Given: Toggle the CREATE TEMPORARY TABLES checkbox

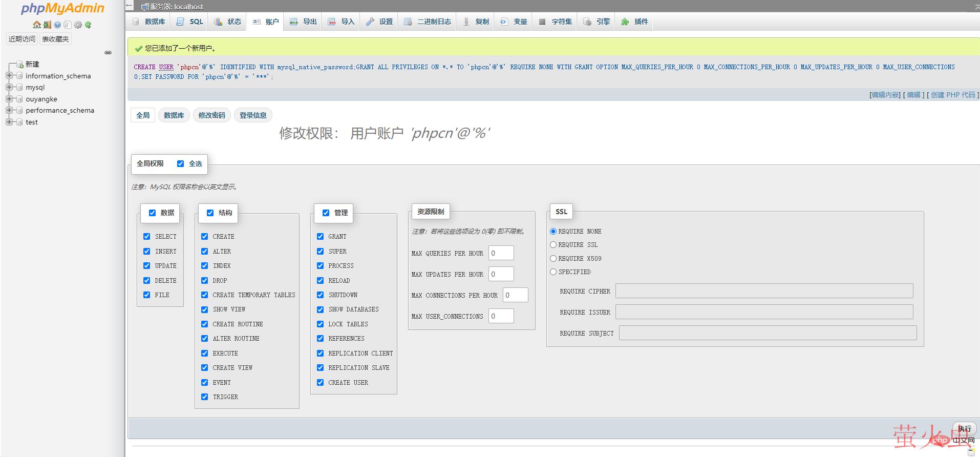Looking at the screenshot, I should 205,295.
